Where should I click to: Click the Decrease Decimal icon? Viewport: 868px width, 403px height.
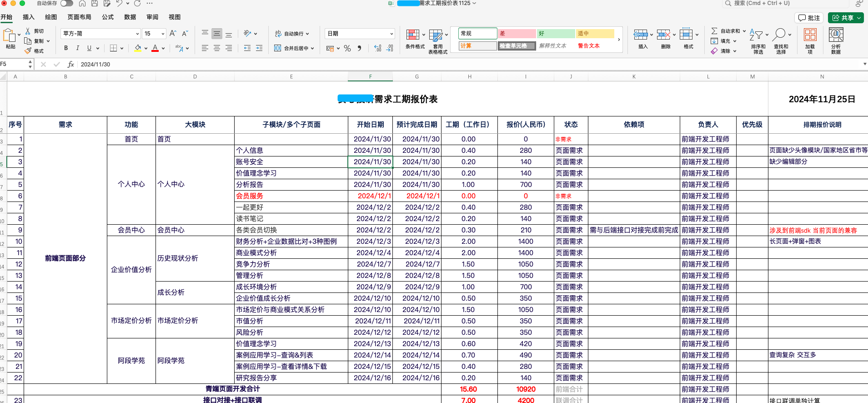pyautogui.click(x=390, y=48)
